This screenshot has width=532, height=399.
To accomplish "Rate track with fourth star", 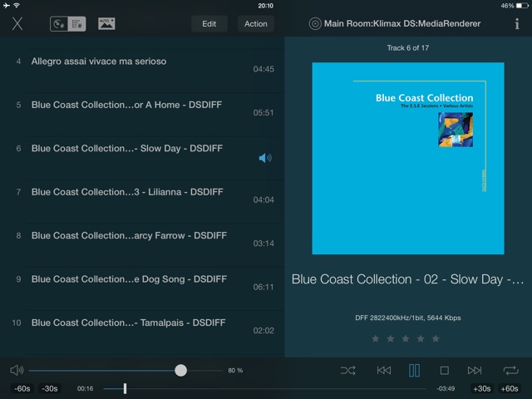I will coord(421,338).
